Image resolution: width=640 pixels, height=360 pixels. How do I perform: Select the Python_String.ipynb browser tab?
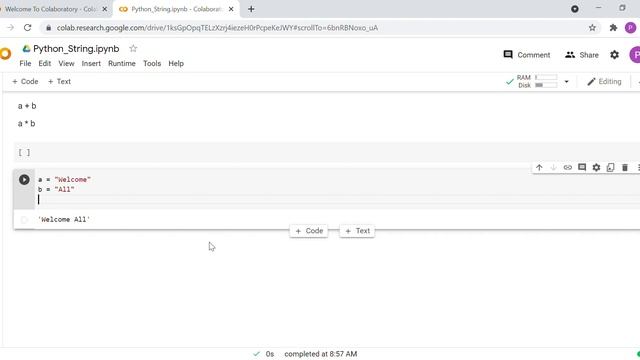(x=176, y=9)
